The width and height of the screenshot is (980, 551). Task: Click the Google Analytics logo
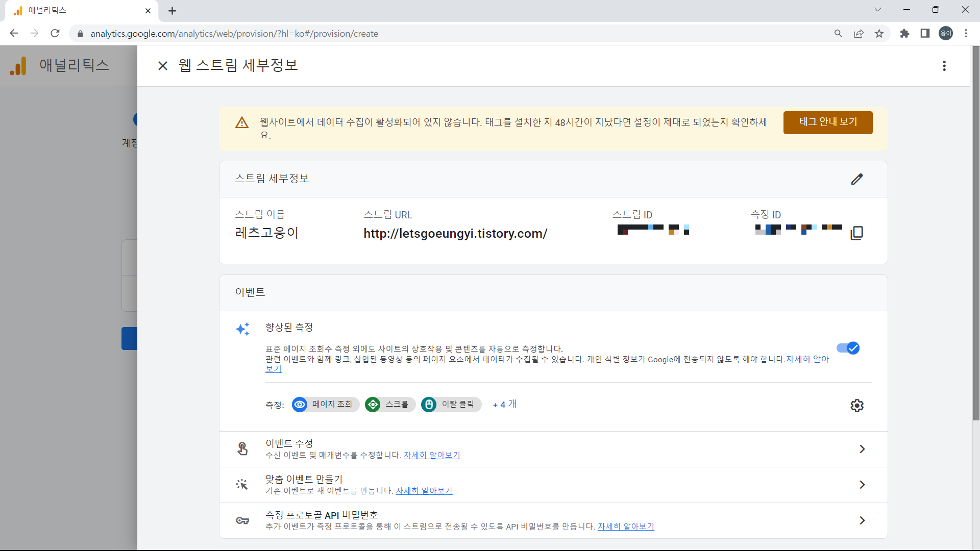[18, 65]
